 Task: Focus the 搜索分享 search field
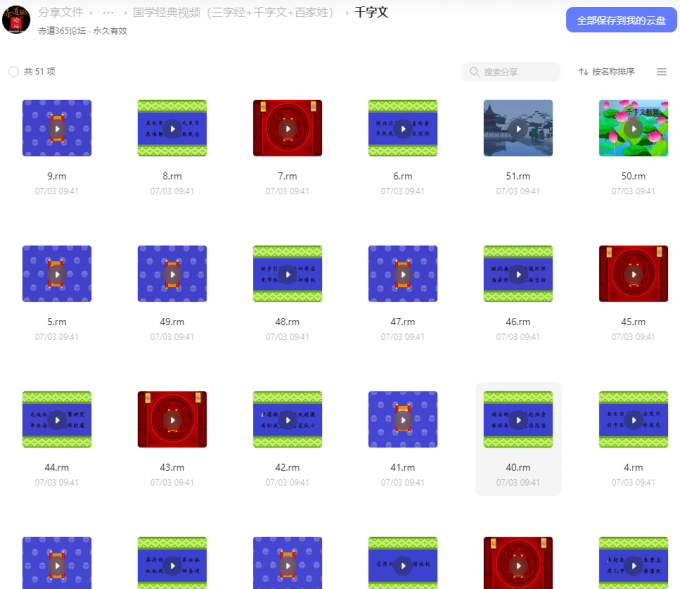coord(511,72)
